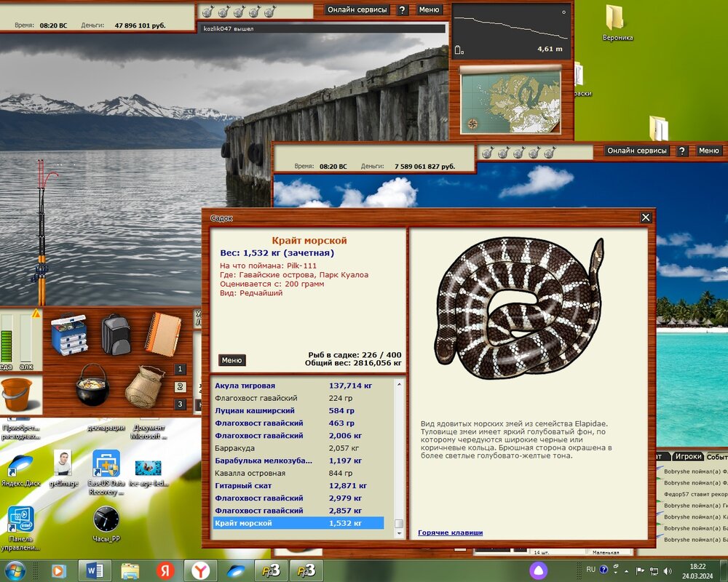Open the "Меню" button in fish keeper

tap(232, 360)
